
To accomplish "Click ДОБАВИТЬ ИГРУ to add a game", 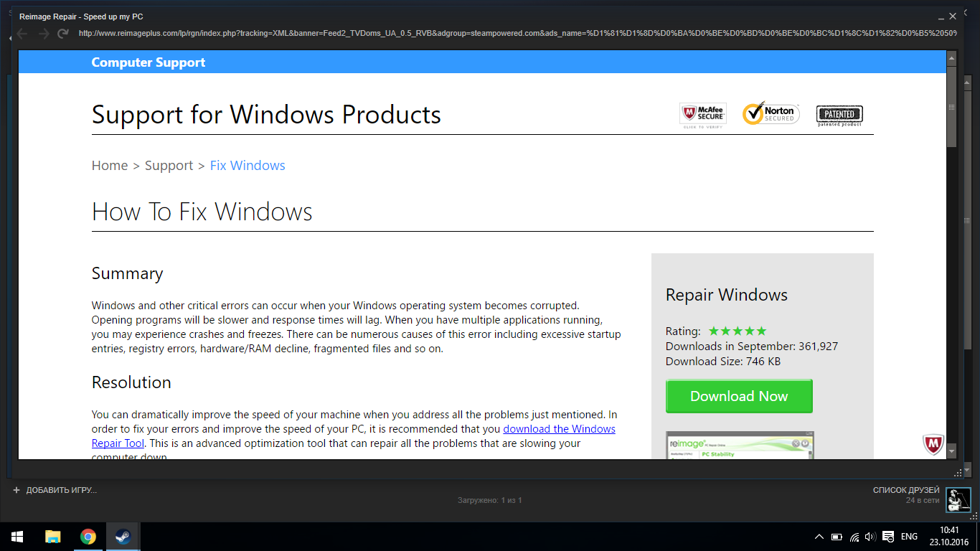I will coord(61,490).
